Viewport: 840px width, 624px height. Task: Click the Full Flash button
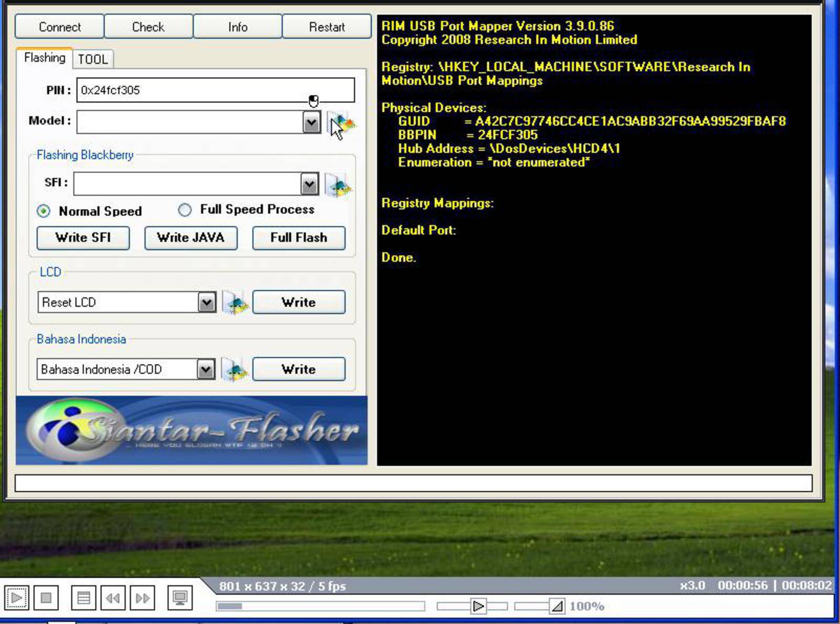coord(299,238)
